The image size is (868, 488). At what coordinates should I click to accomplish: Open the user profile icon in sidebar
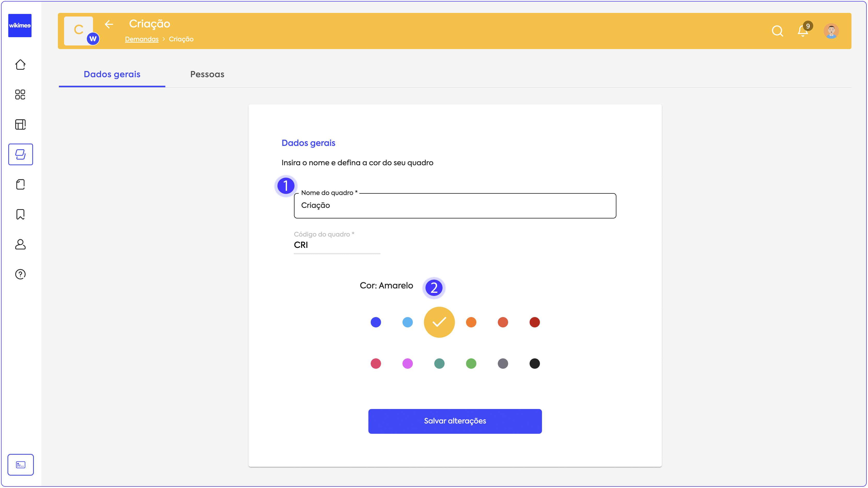tap(20, 245)
